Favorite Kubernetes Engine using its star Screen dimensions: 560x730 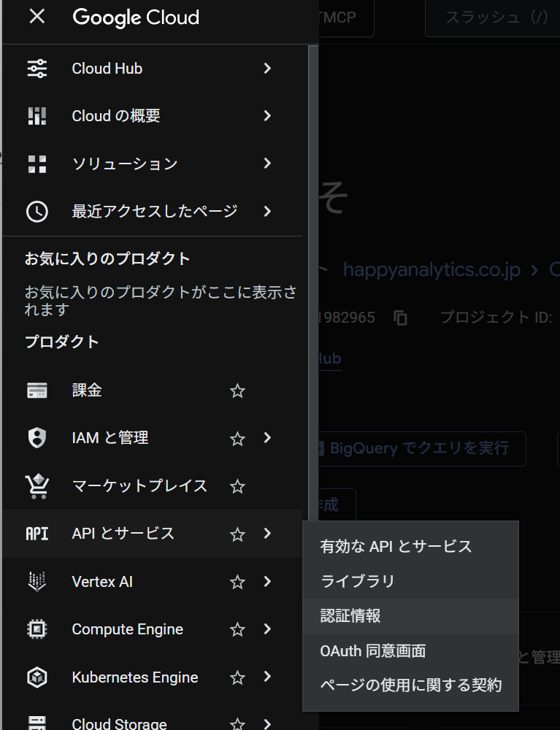click(x=237, y=677)
